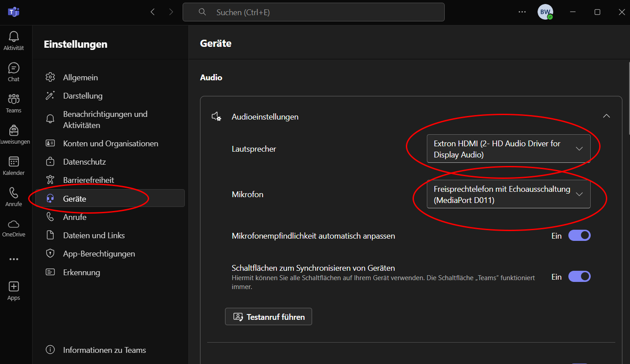The height and width of the screenshot is (364, 630).
Task: Go back with the left arrow
Action: coord(153,12)
